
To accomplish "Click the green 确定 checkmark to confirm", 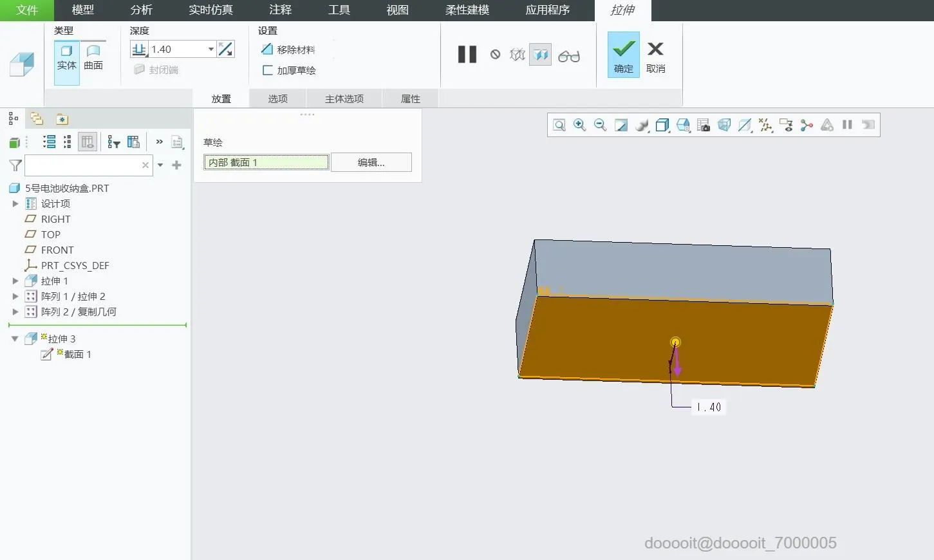I will point(623,55).
